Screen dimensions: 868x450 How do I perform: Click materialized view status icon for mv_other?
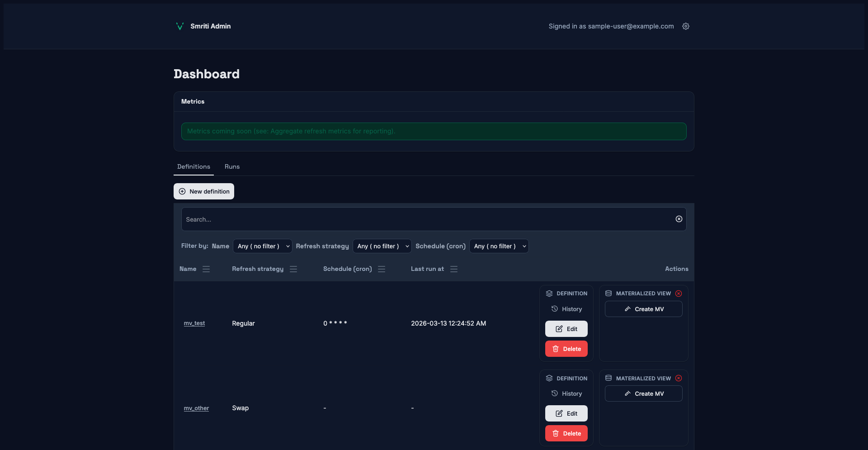tap(679, 378)
